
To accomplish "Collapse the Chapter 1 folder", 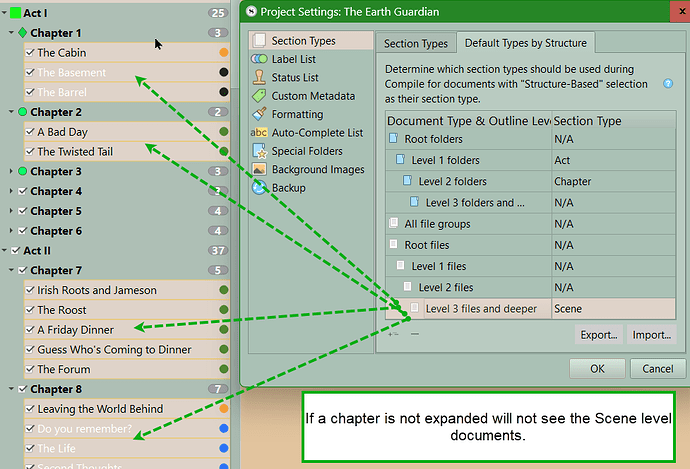I will 11,33.
